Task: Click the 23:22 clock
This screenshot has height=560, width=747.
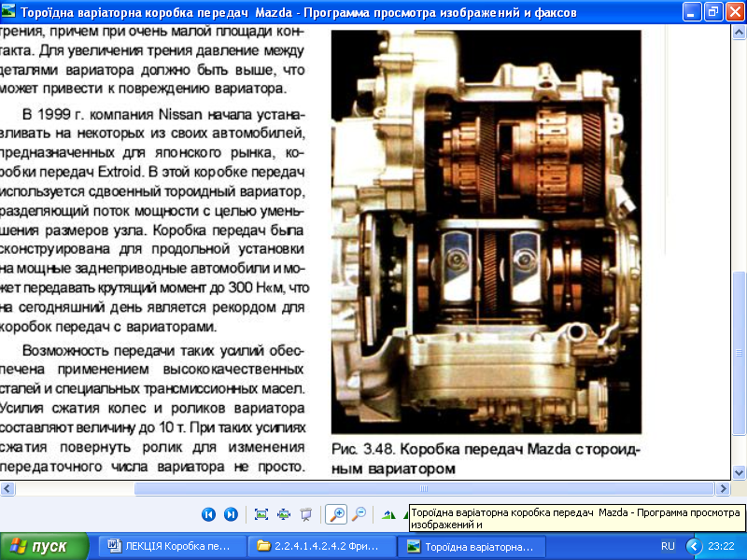Action: (x=721, y=546)
